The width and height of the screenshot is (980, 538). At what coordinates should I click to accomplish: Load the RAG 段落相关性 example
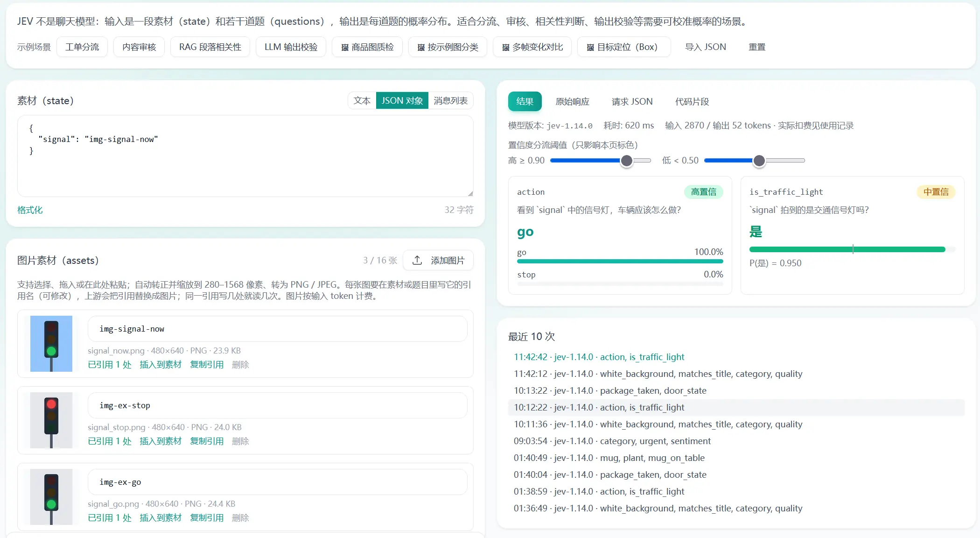coord(210,47)
